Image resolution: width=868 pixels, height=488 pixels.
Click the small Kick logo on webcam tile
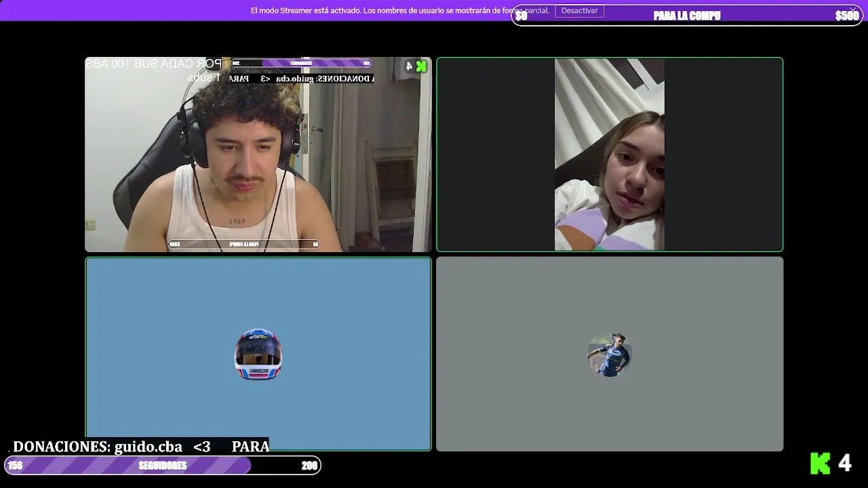pyautogui.click(x=421, y=66)
